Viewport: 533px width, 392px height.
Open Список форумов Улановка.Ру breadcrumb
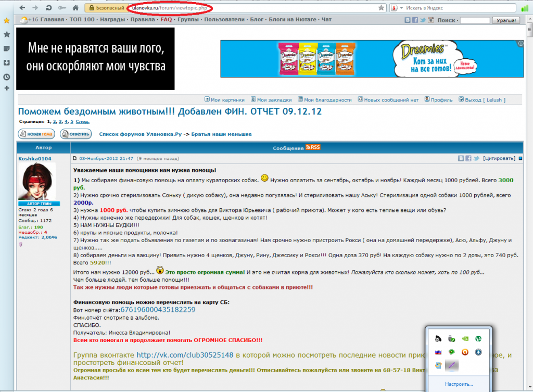point(141,134)
